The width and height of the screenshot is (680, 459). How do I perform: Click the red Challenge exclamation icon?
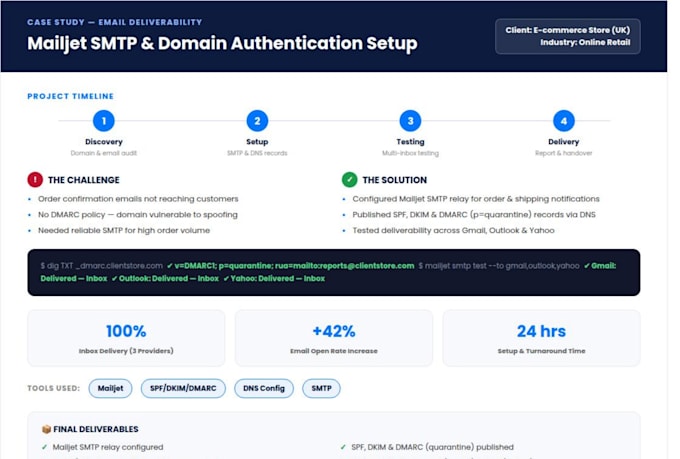click(x=35, y=180)
